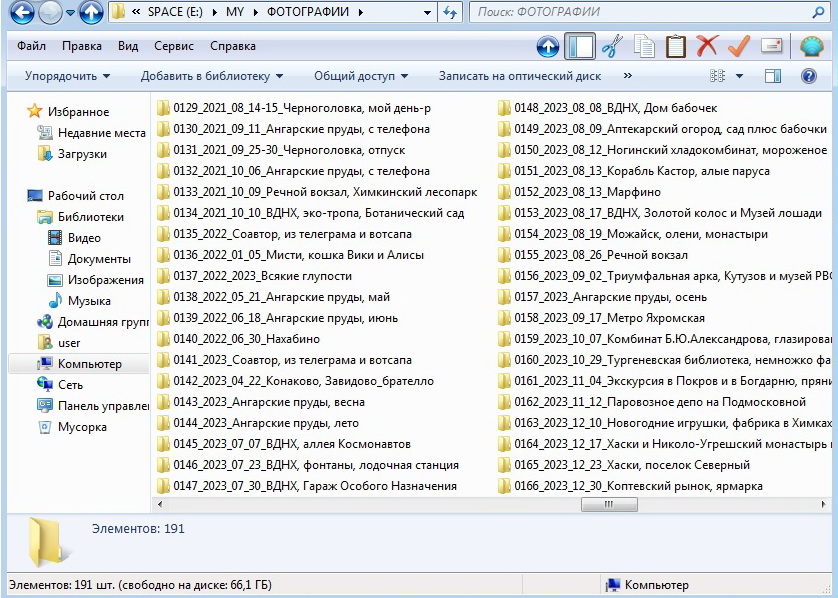Open the Сервис menu

(174, 46)
